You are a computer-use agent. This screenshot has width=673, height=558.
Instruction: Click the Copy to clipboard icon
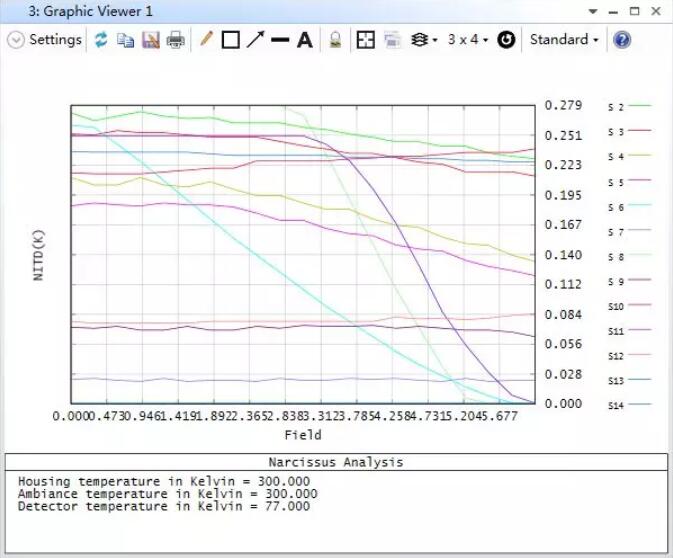tap(125, 40)
